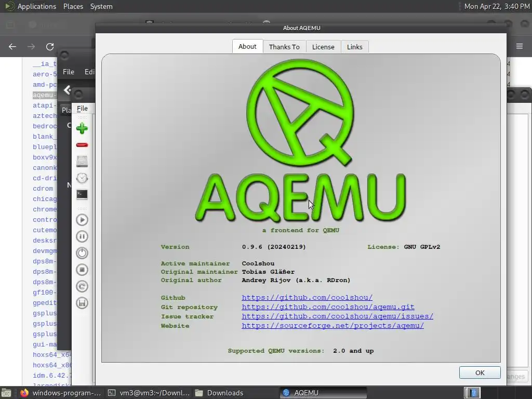Reload the browser page

(50, 46)
